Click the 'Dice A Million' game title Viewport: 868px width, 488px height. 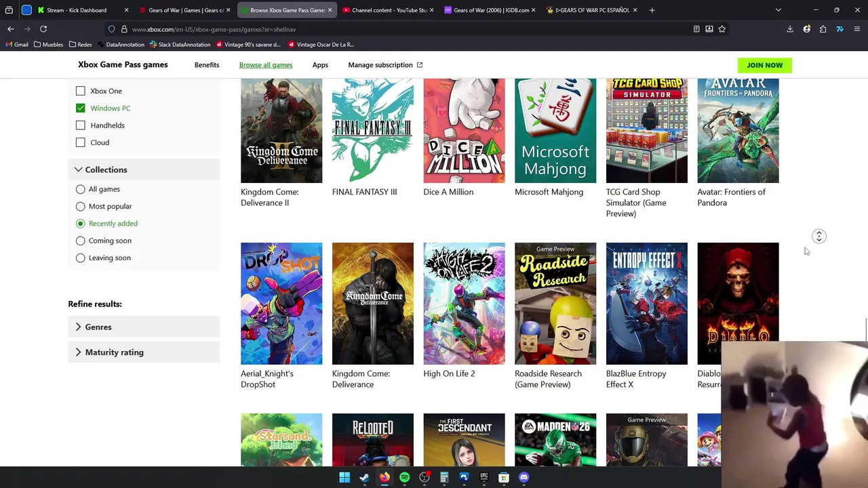(448, 192)
